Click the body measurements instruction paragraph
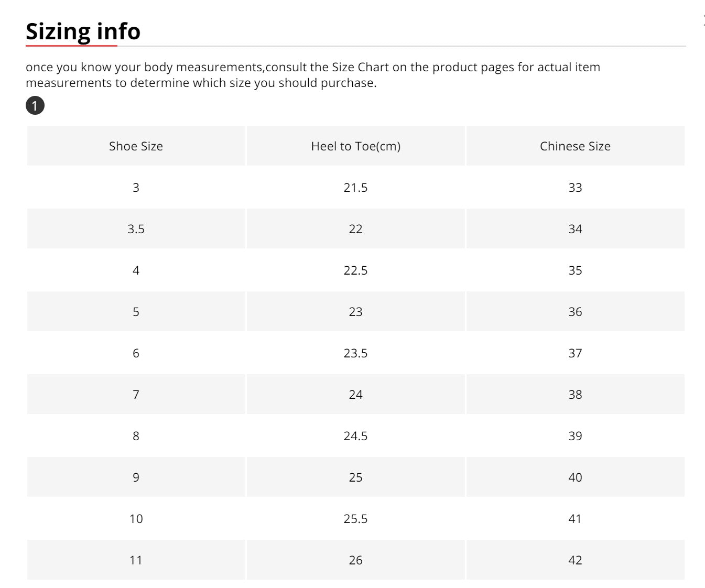 coord(312,75)
